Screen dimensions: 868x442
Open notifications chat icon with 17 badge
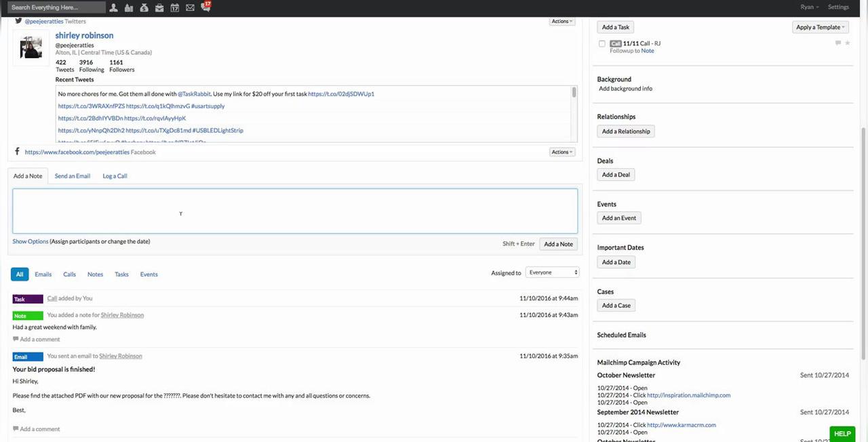205,7
